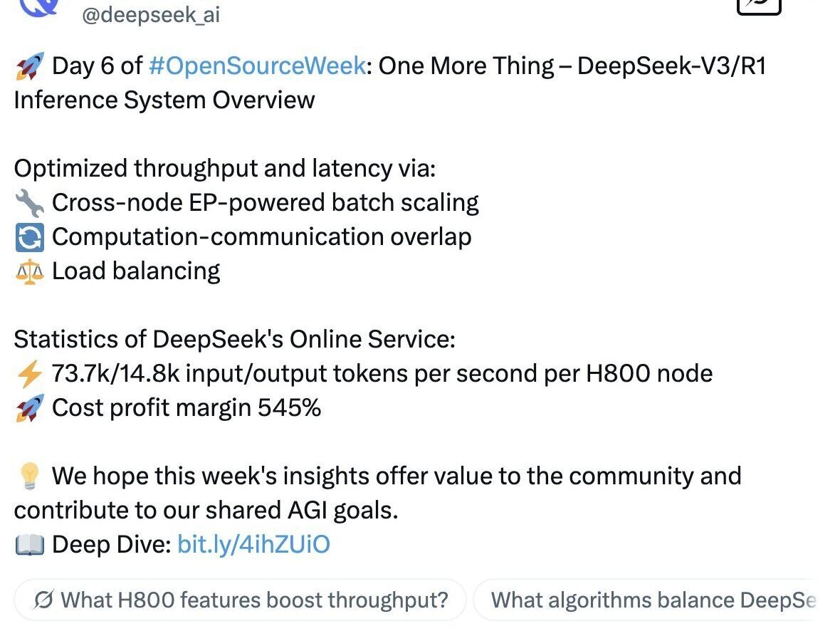Click the rocket emoji before 'Day 6'
The image size is (840, 641).
(29, 66)
